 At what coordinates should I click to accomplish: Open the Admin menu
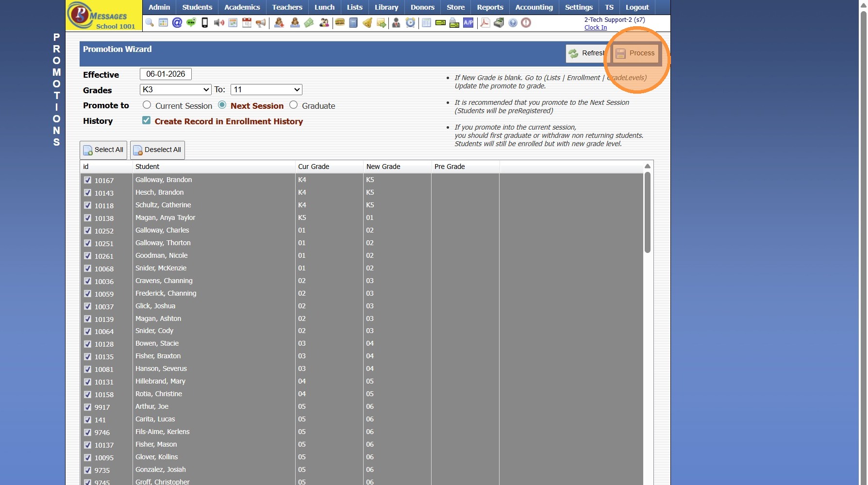159,7
